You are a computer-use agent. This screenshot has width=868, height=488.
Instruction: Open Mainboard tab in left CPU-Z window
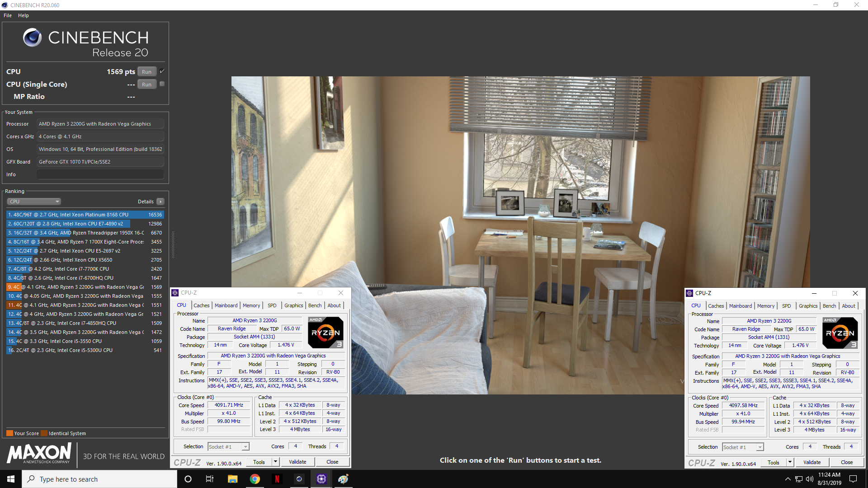coord(226,305)
